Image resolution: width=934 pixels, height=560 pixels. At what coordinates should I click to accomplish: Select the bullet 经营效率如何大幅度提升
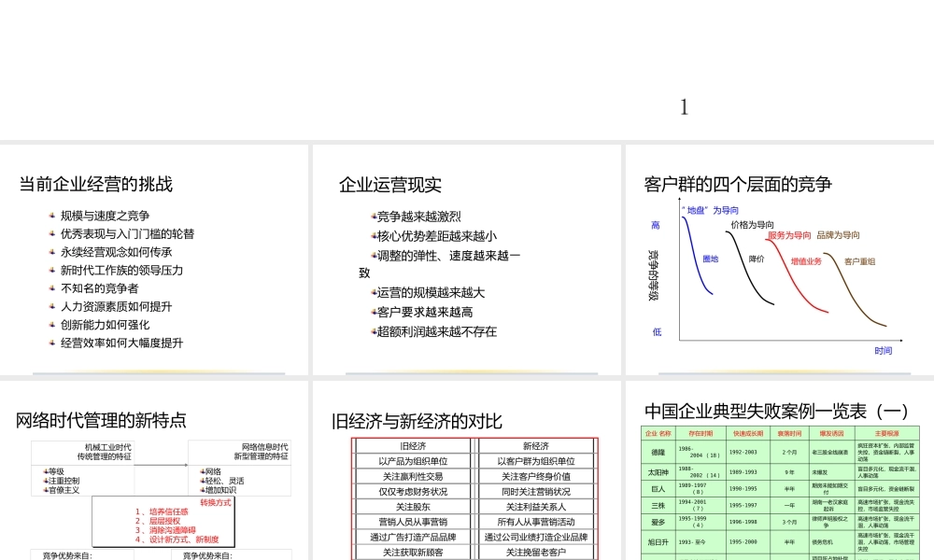click(x=121, y=343)
